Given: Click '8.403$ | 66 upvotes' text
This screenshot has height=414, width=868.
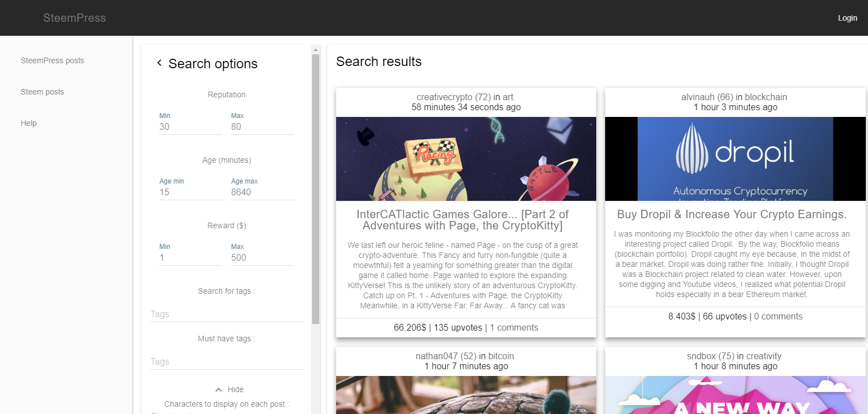Looking at the screenshot, I should click(707, 317).
